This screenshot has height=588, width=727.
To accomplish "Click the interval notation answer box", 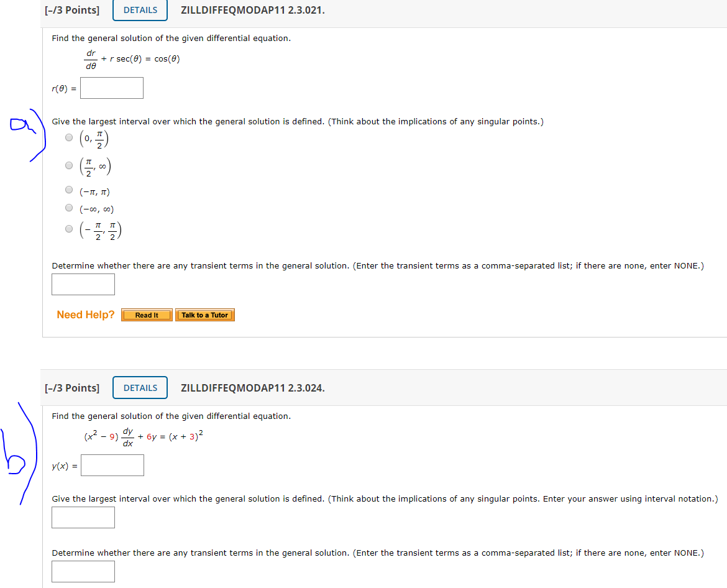I will (x=83, y=517).
